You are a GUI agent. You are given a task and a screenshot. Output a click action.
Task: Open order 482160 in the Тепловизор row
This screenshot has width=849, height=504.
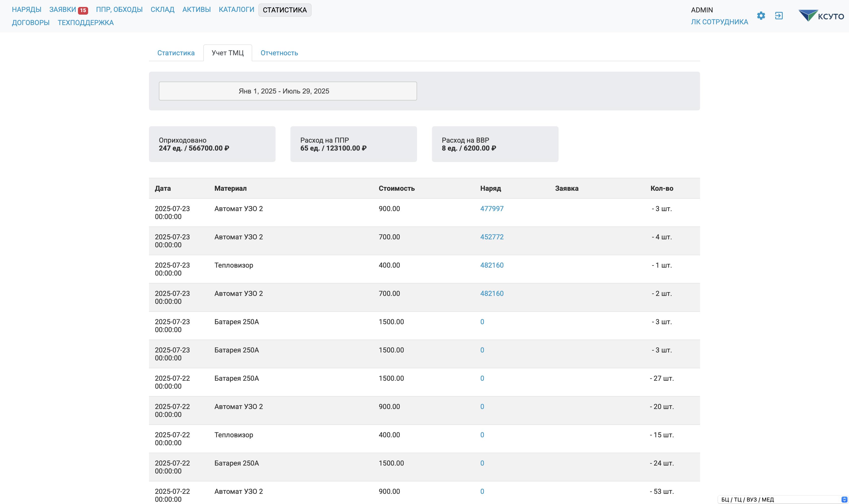coord(492,265)
